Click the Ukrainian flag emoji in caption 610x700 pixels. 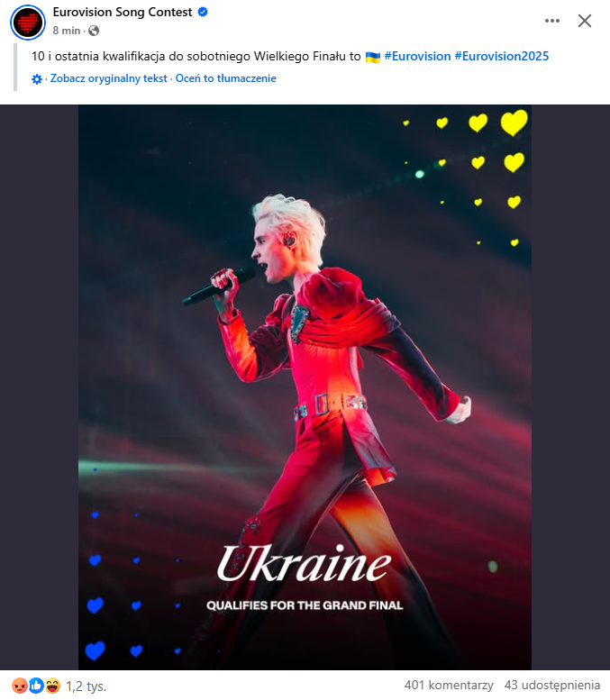[373, 57]
